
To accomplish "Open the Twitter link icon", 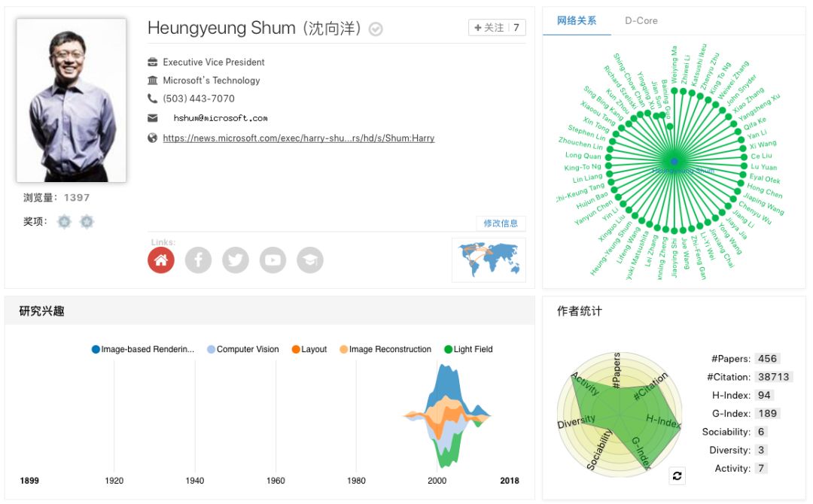I will click(x=236, y=260).
